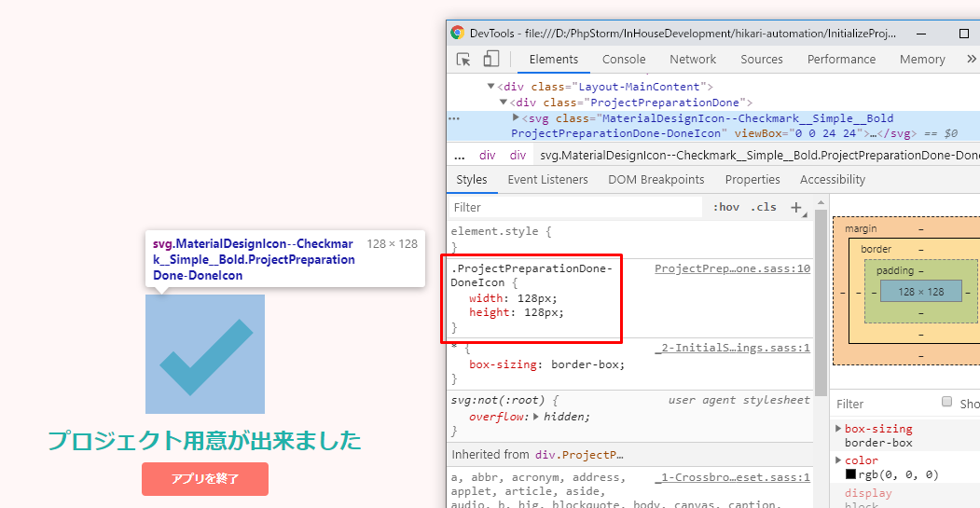Expand the computed color property
Viewport: 980px width, 508px height.
pyautogui.click(x=839, y=460)
